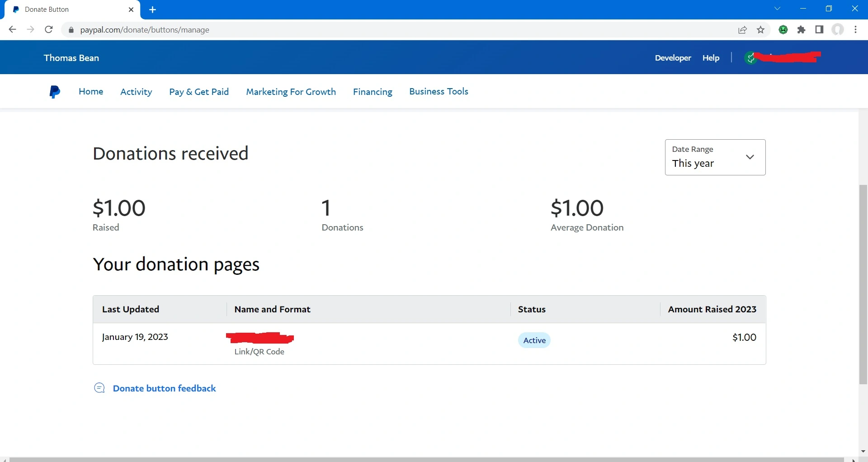Open the Business Tools menu
868x462 pixels.
click(439, 91)
